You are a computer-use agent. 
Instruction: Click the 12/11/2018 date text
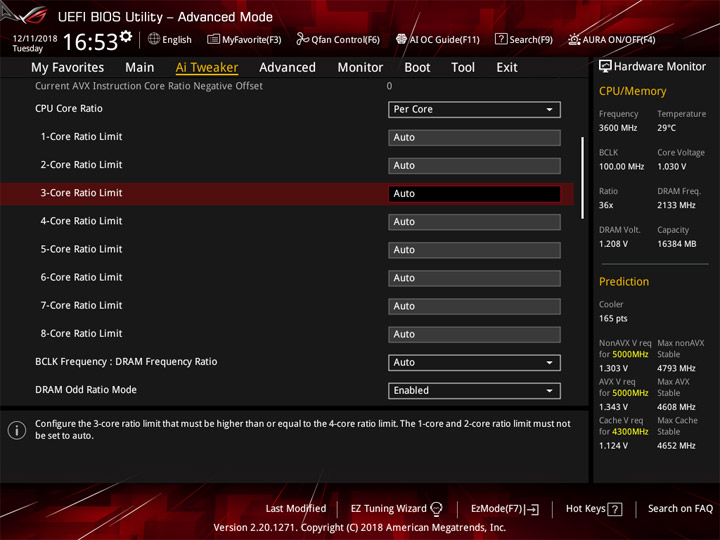(x=35, y=39)
